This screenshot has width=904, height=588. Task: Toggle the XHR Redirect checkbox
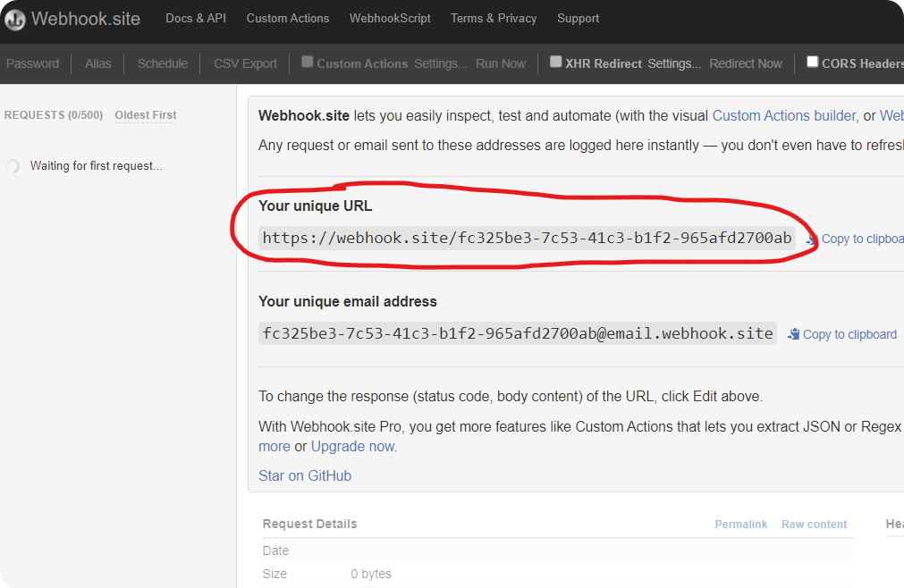click(556, 62)
